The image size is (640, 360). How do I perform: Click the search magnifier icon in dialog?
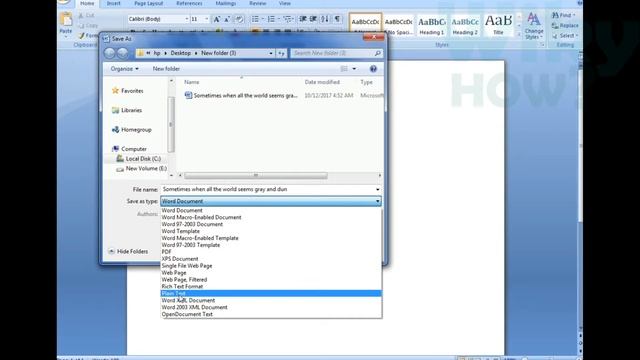coord(378,53)
